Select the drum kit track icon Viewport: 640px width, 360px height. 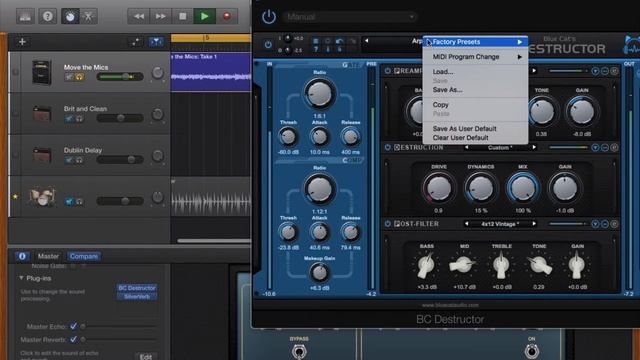tap(42, 197)
